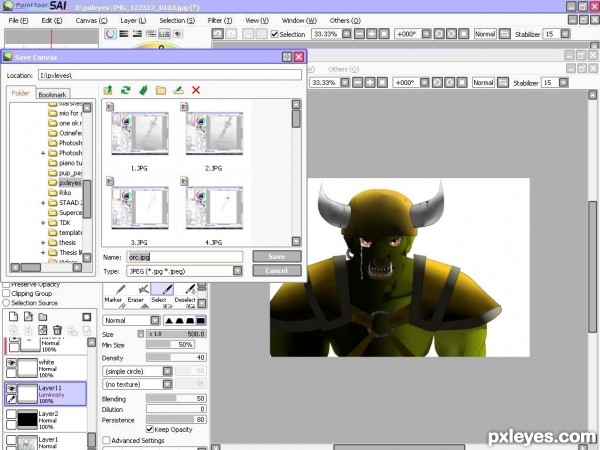Click the Undo arrow icon
The width and height of the screenshot is (600, 450).
218,34
